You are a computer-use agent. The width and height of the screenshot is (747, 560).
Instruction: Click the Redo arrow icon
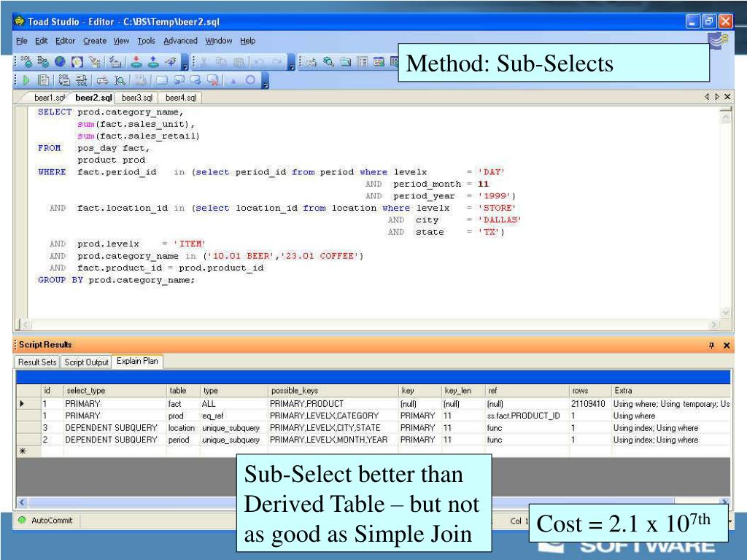(x=276, y=62)
